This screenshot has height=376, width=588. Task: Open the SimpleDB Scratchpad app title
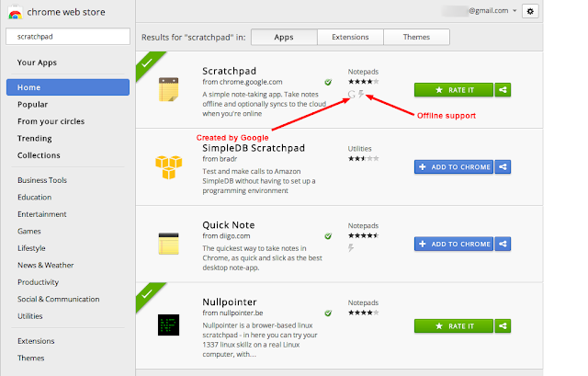coord(254,148)
